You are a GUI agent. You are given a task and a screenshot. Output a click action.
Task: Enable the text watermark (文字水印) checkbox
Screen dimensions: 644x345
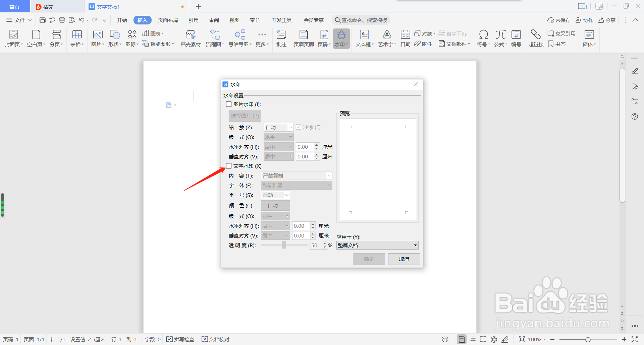[x=229, y=166]
